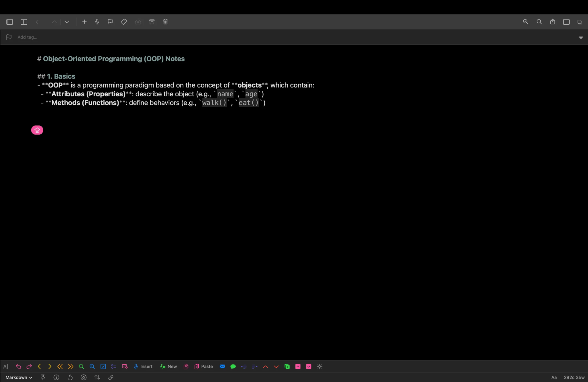Select the checkbox task icon in the editor toolbar

[103, 366]
